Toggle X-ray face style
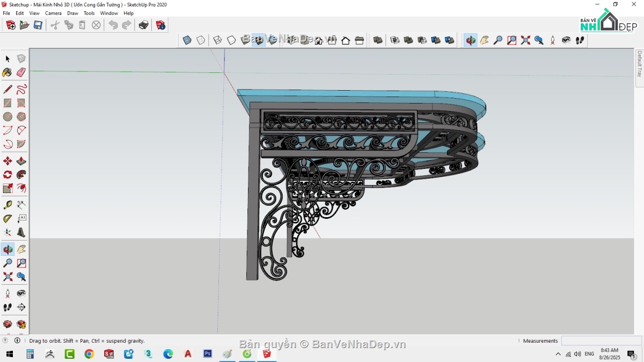The height and width of the screenshot is (362, 644). tap(187, 40)
